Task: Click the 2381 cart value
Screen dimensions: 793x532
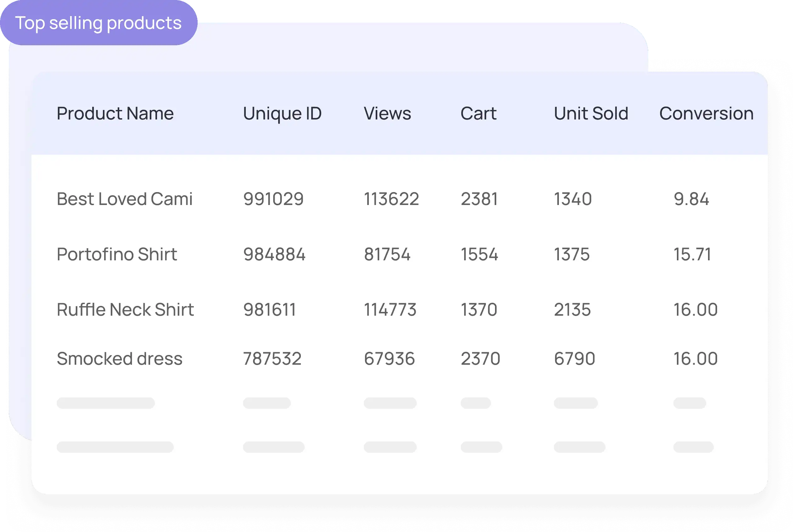Action: (479, 199)
